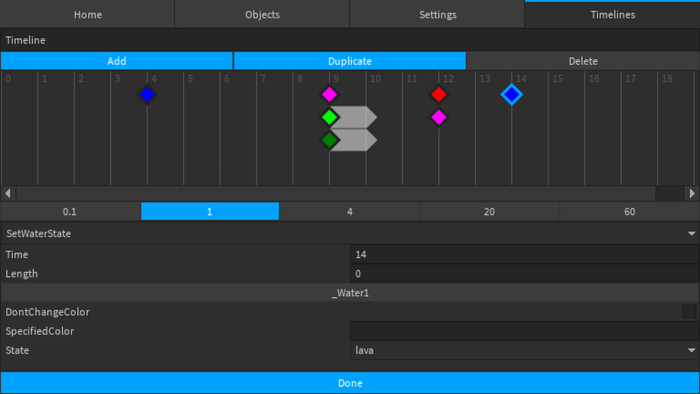700x394 pixels.
Task: Toggle the DontChangeColor checkbox
Action: 689,312
